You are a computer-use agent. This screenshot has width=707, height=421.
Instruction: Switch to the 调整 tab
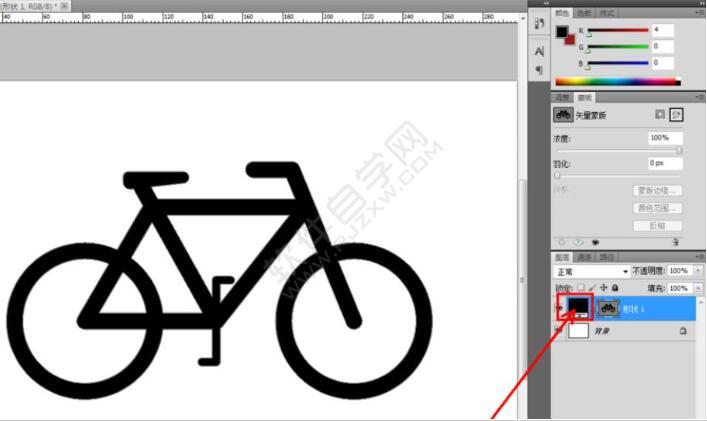tap(562, 97)
